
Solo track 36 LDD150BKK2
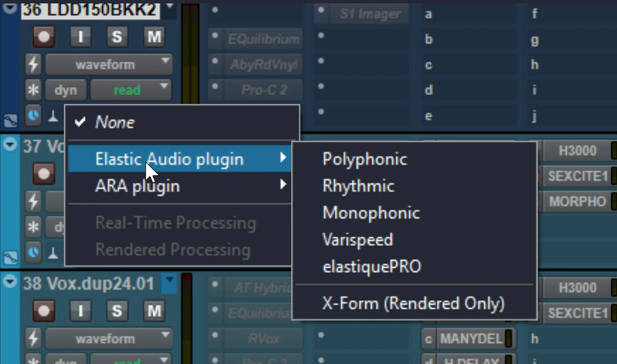[117, 37]
